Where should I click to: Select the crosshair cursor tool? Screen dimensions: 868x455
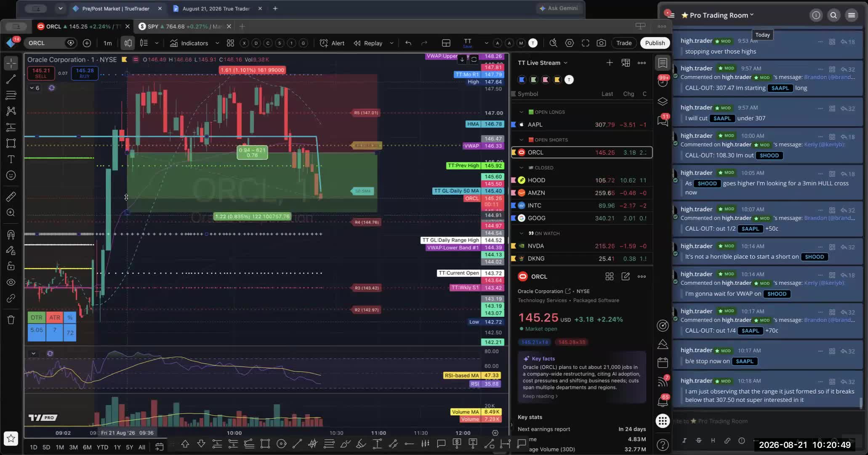pos(11,63)
